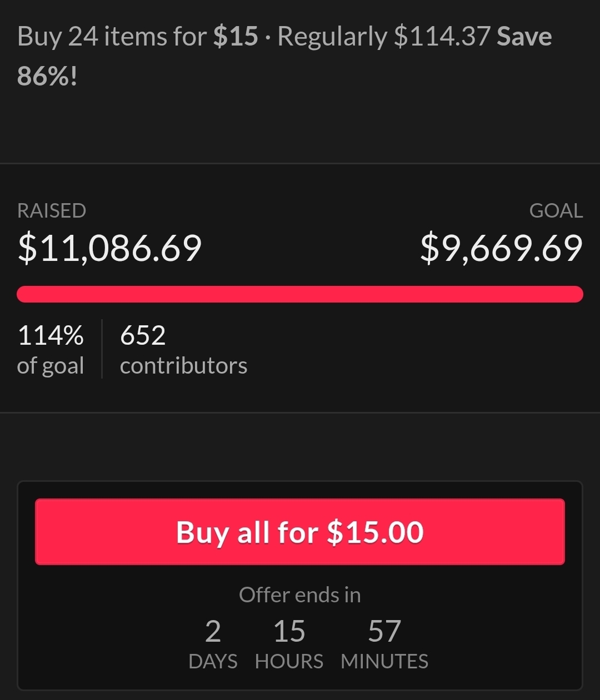Screen dimensions: 600x700
Task: Click the MINUTES label under the countdown
Action: tap(384, 662)
